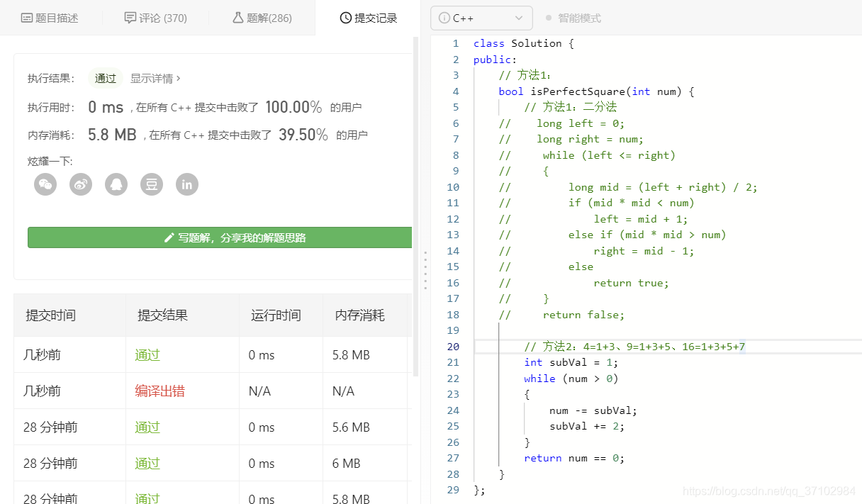Image resolution: width=862 pixels, height=504 pixels.
Task: Share to Weibo using its icon
Action: [80, 184]
